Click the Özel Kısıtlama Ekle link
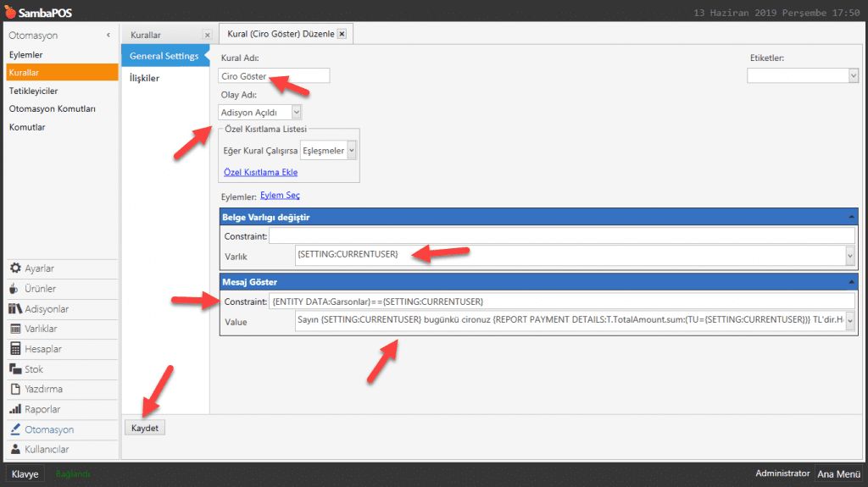Screen dimensions: 868x487 coord(260,172)
